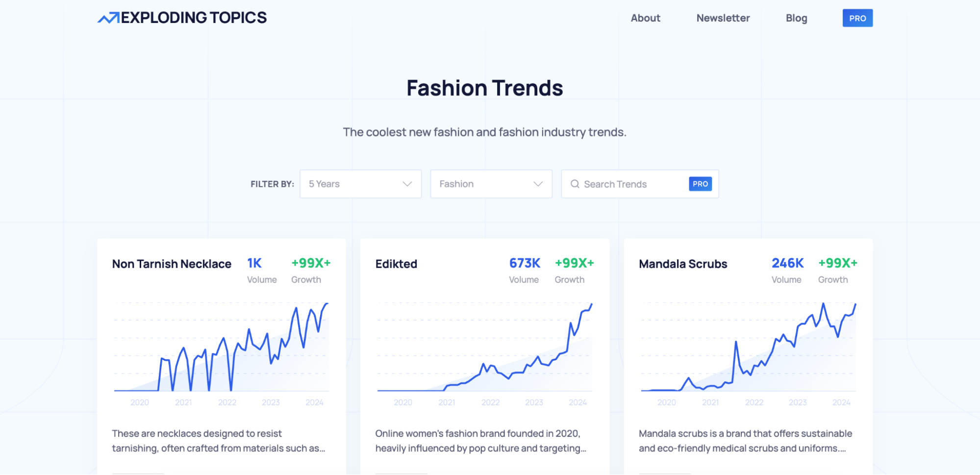The width and height of the screenshot is (980, 475).
Task: Click the Edikted 673K volume figure
Action: point(525,263)
